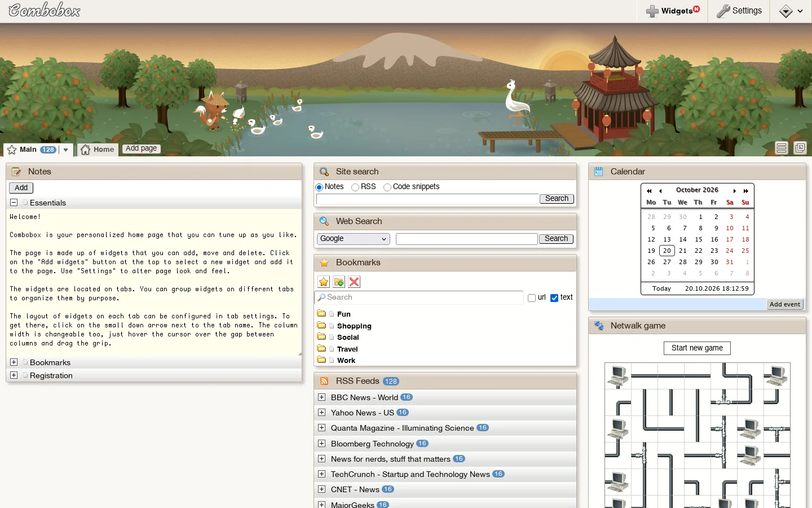Go to next year in calendar

click(x=746, y=191)
